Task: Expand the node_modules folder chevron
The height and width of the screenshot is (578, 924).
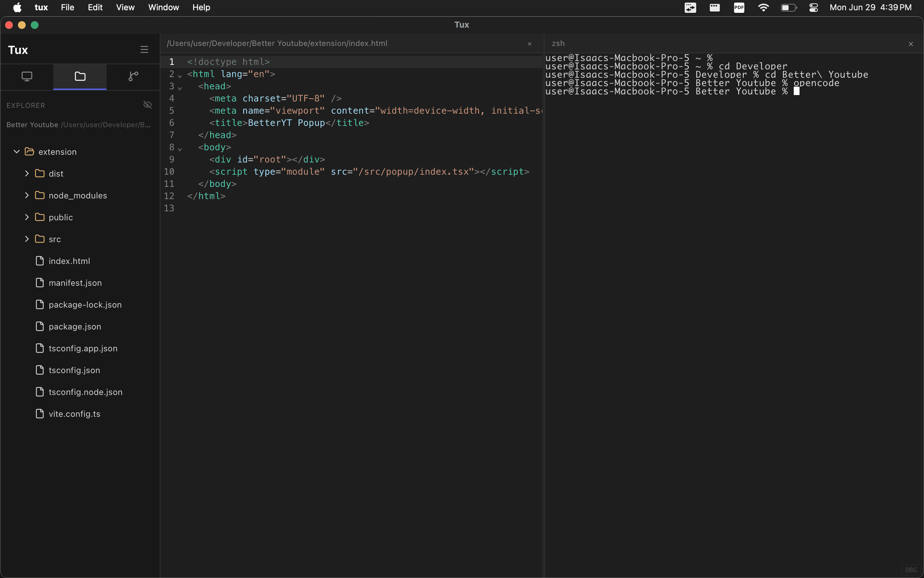Action: pos(27,195)
